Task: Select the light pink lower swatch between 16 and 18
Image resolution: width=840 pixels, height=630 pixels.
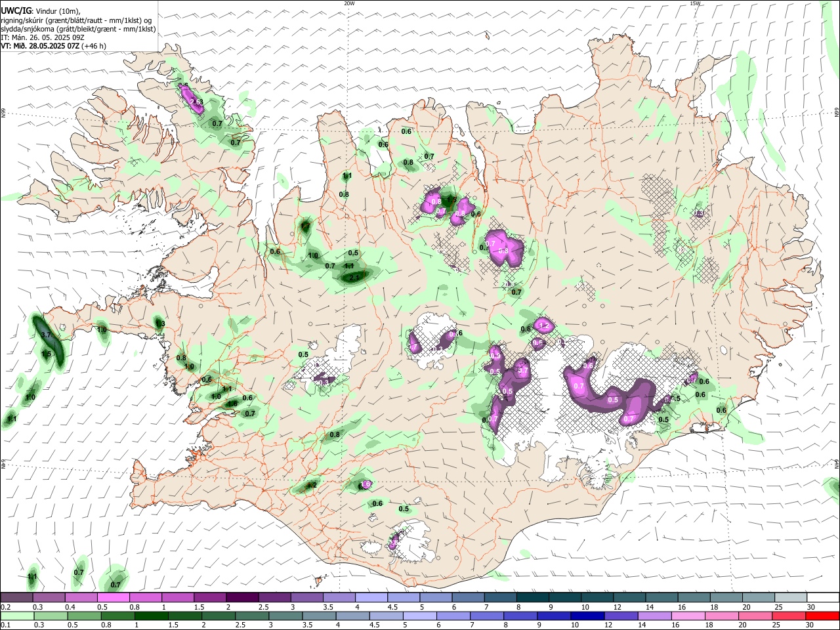Action: (x=688, y=616)
